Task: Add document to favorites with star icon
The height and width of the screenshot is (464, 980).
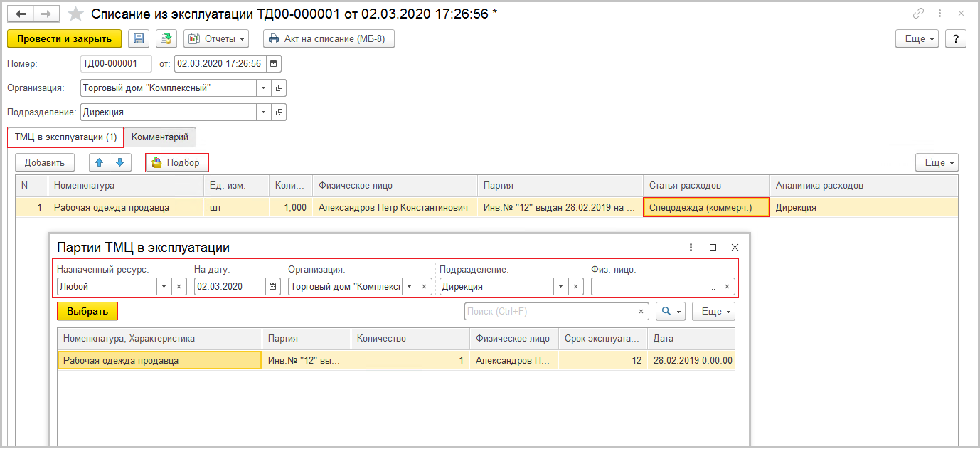Action: click(75, 14)
